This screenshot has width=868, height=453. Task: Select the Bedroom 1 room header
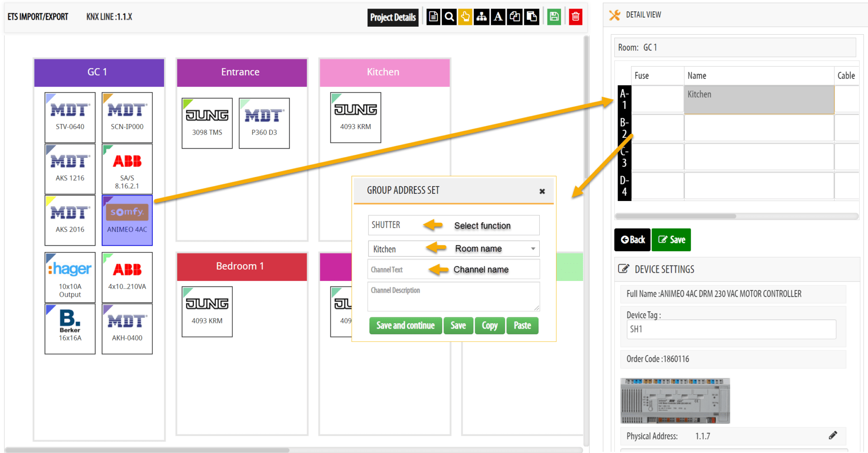241,266
